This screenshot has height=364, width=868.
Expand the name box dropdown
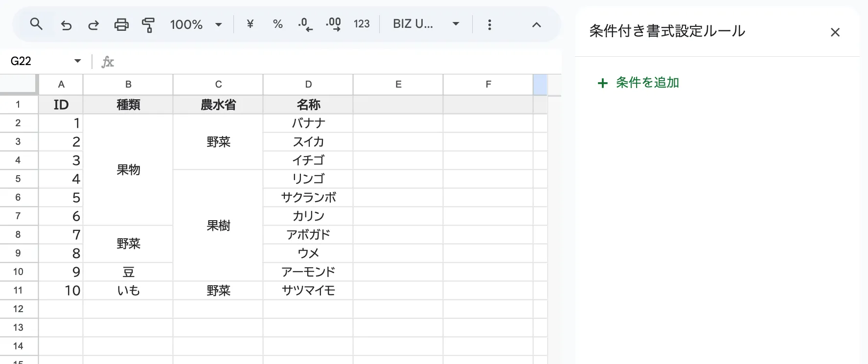(x=77, y=61)
